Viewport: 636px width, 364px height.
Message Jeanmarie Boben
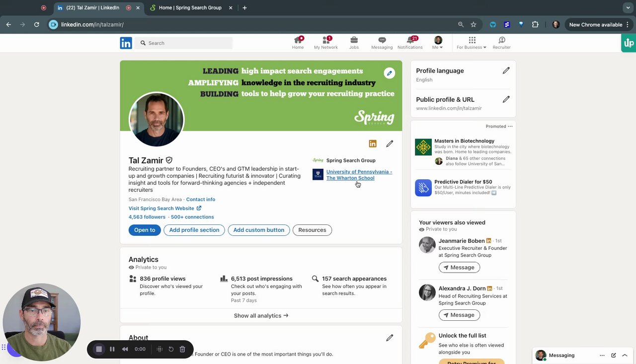[459, 267]
